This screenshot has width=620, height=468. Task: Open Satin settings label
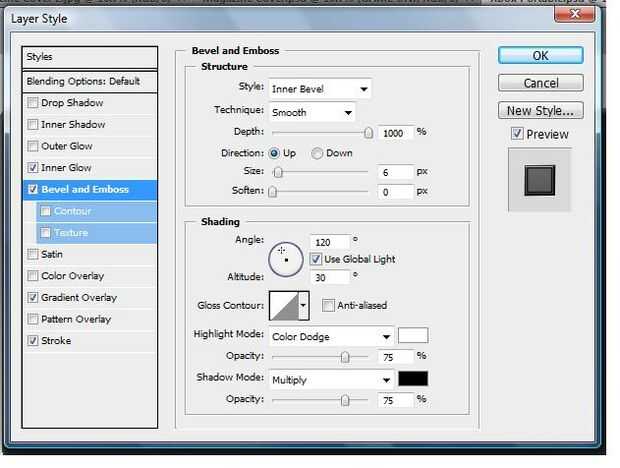52,254
